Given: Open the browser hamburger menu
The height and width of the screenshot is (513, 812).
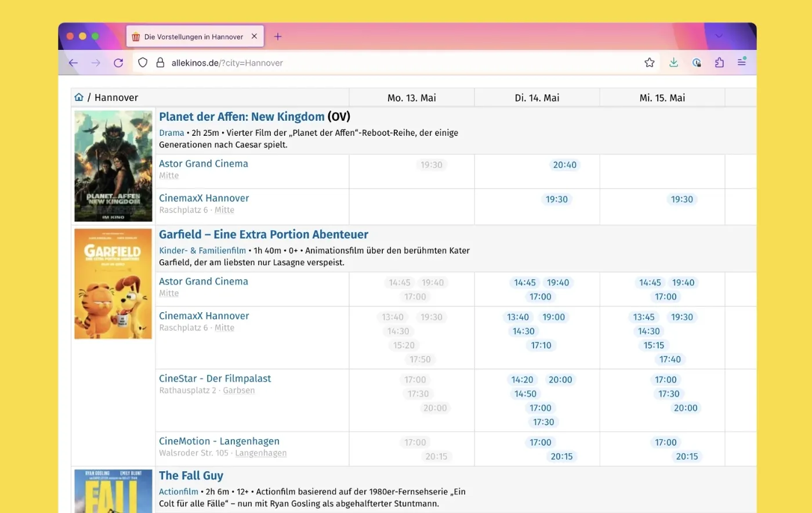Looking at the screenshot, I should [742, 62].
